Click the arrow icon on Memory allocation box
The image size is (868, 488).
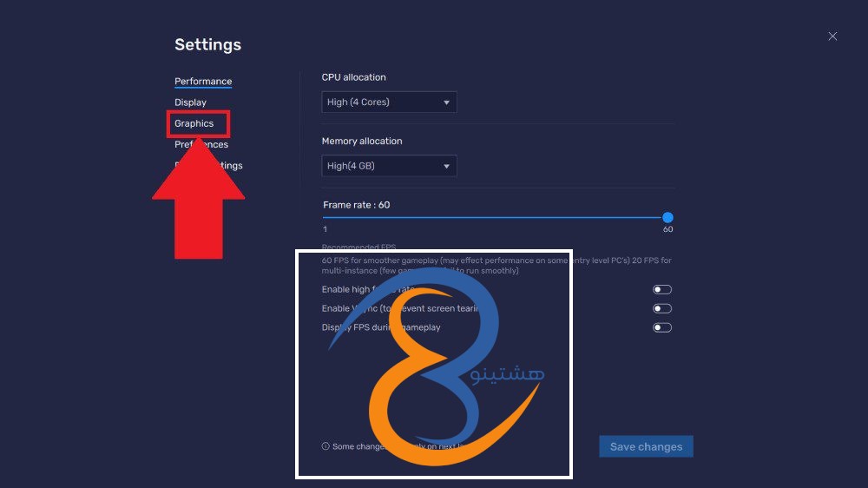click(447, 166)
